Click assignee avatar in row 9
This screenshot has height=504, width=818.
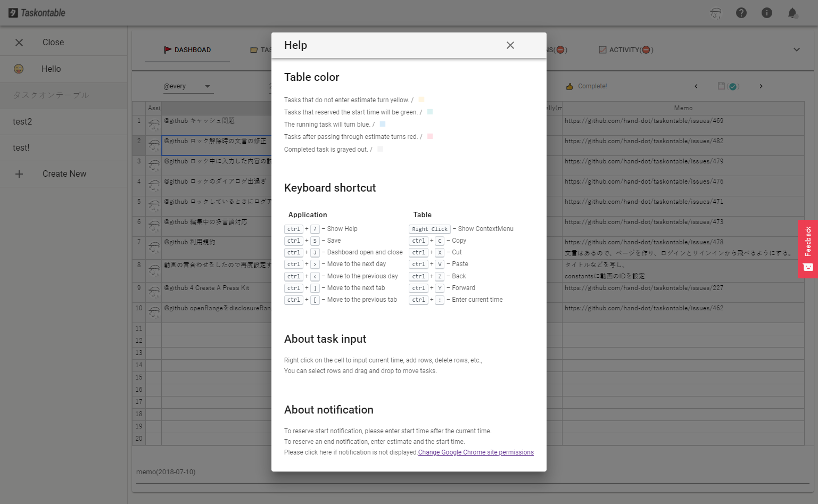[154, 292]
